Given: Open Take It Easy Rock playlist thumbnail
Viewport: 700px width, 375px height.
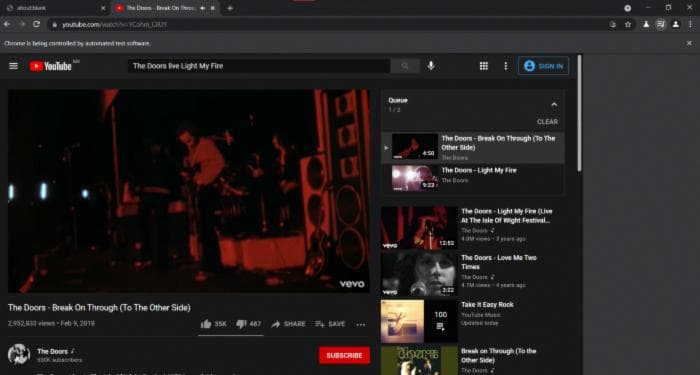Looking at the screenshot, I should pos(419,321).
